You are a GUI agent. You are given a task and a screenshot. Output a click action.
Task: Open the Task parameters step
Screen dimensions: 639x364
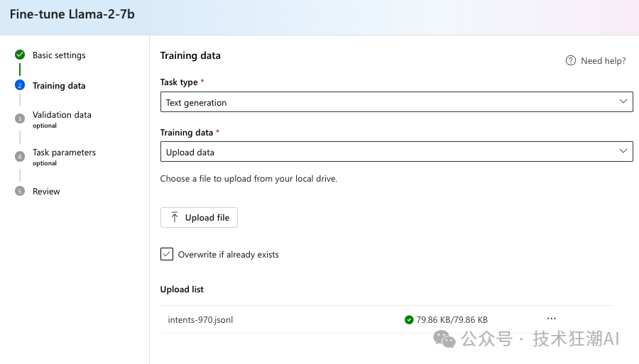(64, 153)
